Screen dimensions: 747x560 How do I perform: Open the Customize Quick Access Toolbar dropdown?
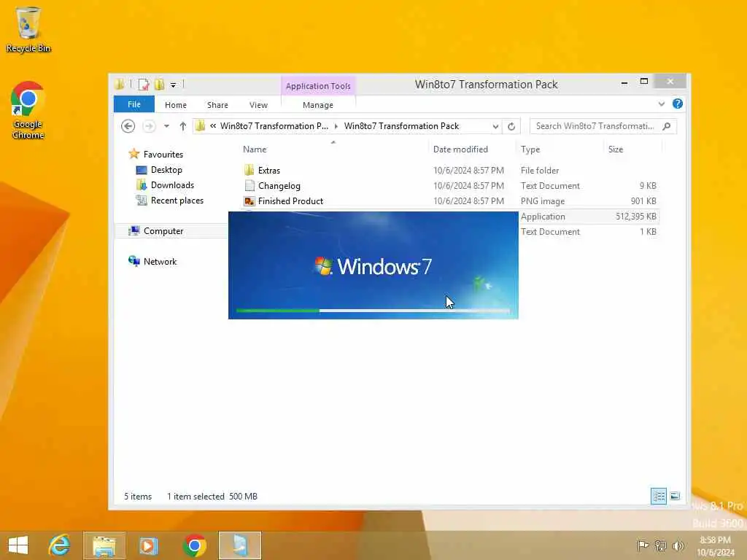point(174,85)
